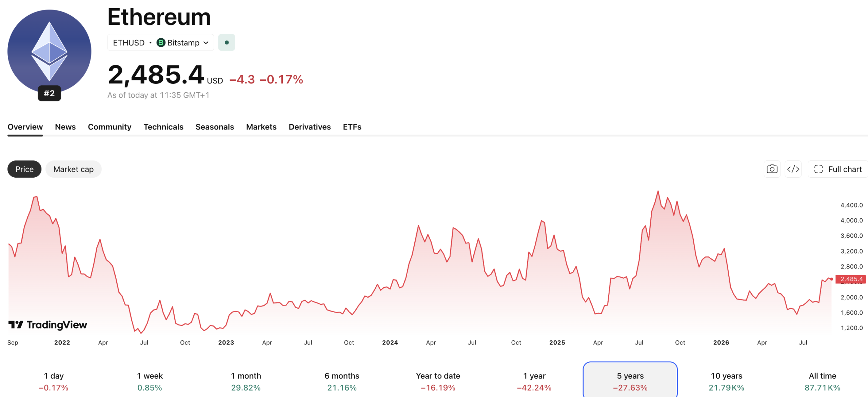Open the Full chart view

pyautogui.click(x=838, y=169)
